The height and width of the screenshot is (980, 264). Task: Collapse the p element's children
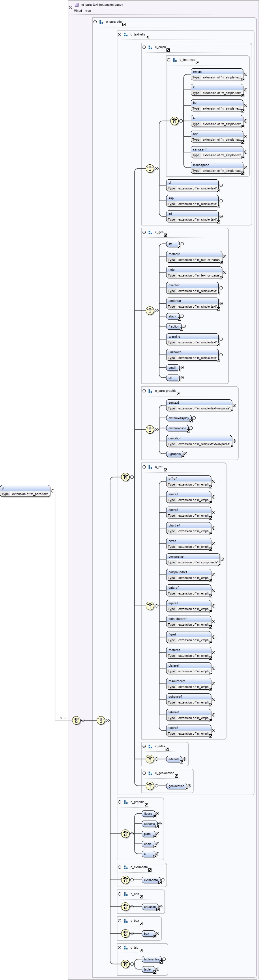click(53, 491)
